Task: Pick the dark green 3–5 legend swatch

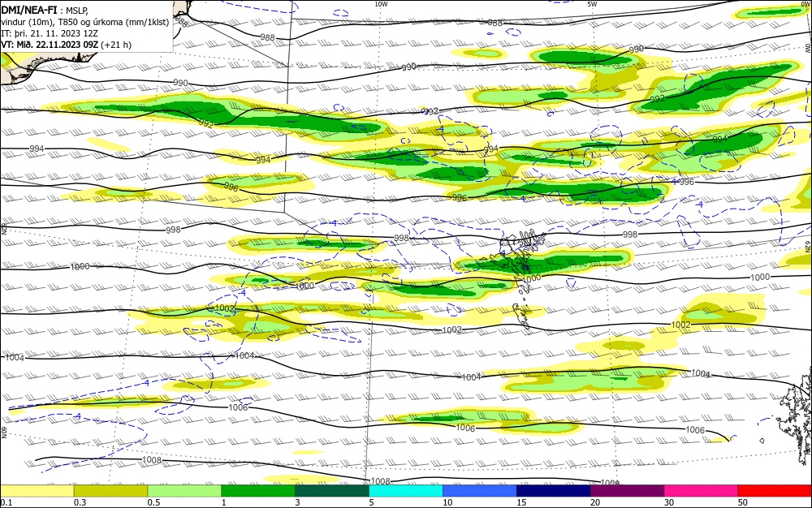Action: pyautogui.click(x=332, y=491)
